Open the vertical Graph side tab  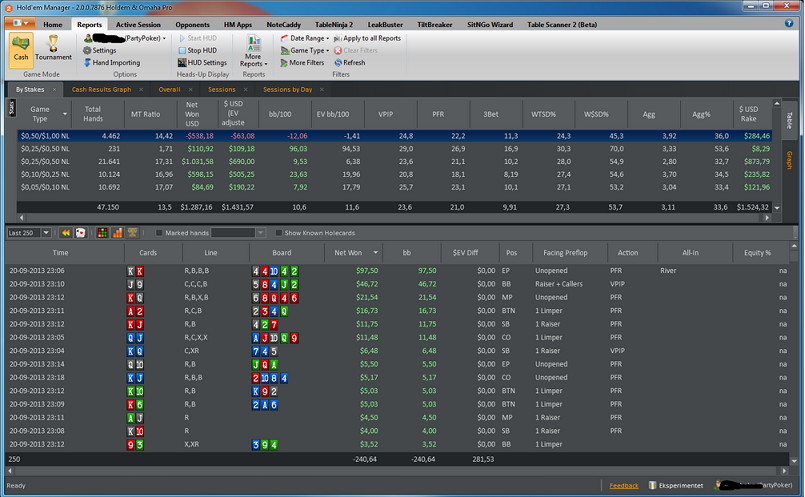790,160
